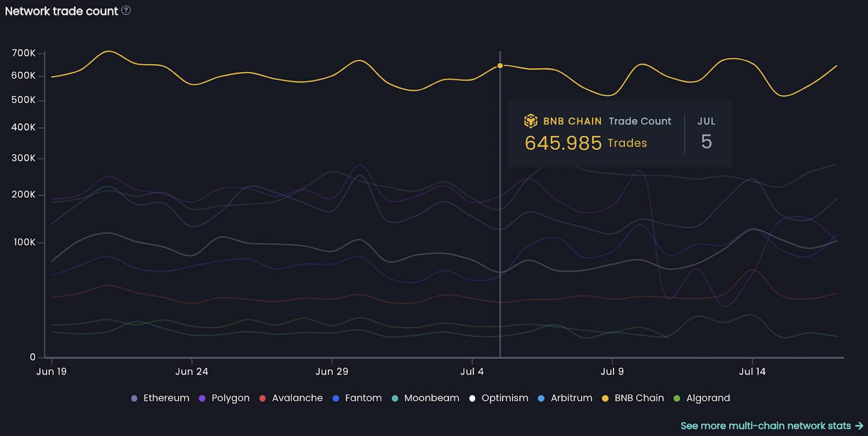Click the Jun 24 x-axis label
The height and width of the screenshot is (436, 868).
coord(192,371)
